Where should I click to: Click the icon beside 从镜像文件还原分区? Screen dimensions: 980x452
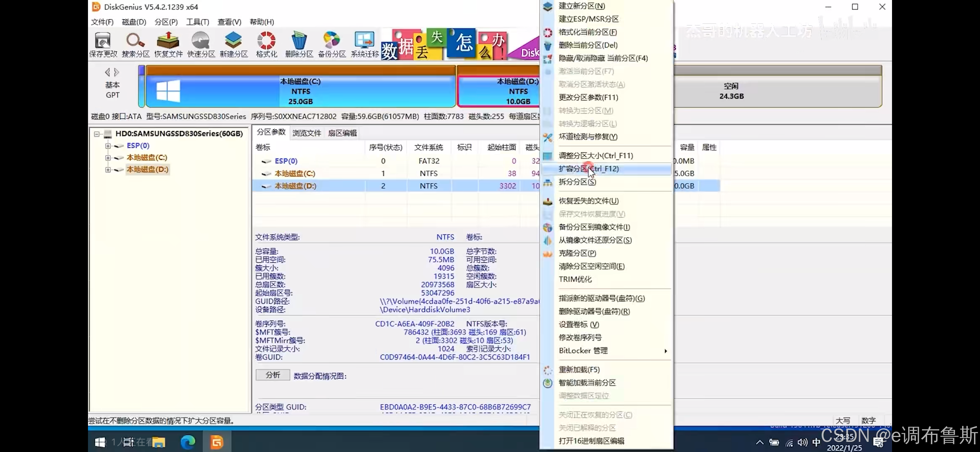click(547, 240)
